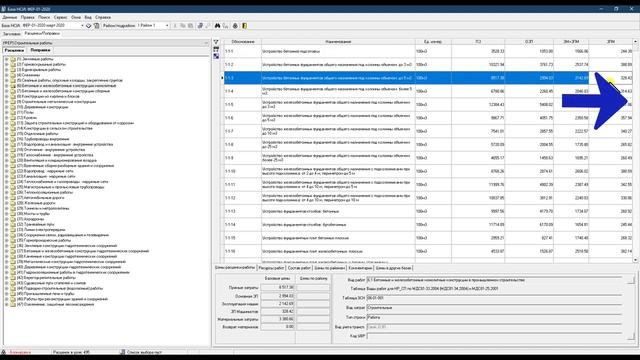The image size is (640, 360).
Task: Expand (47) Озеленение tree node
Action: [x=7, y=304]
